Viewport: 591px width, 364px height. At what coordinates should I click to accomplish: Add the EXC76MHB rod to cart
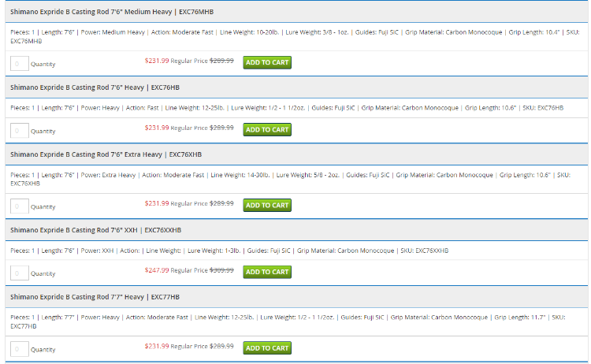click(267, 62)
